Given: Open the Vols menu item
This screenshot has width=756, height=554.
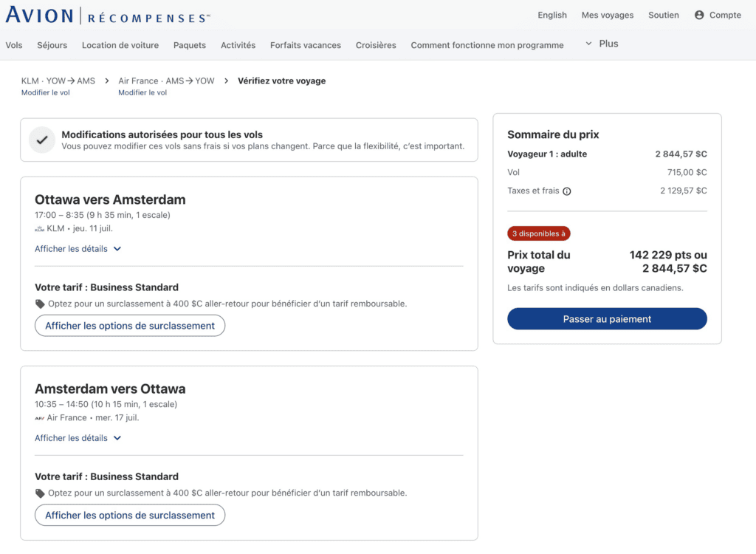Looking at the screenshot, I should [14, 45].
